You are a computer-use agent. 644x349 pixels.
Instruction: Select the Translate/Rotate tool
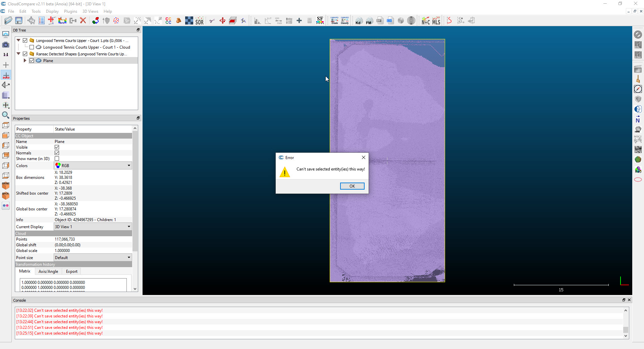click(222, 21)
